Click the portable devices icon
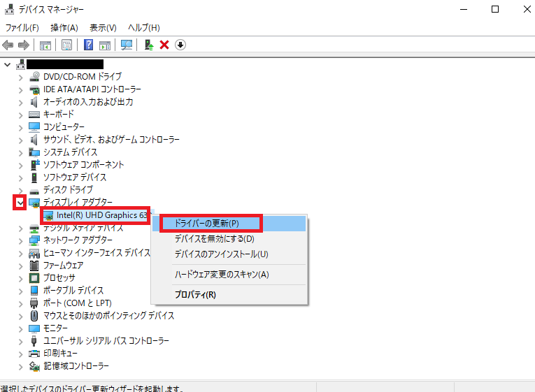The image size is (535, 392). [34, 291]
